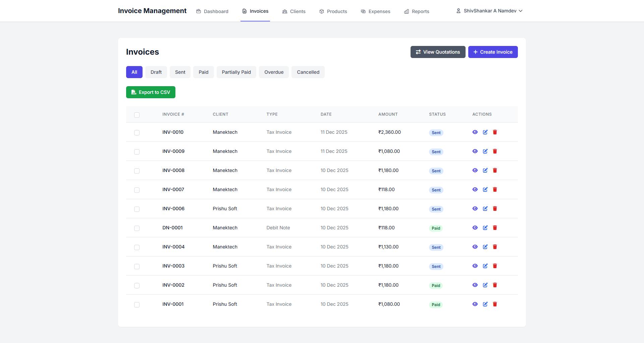Click the Paid status badge on INV-0001
Viewport: 644px width, 343px height.
(x=436, y=305)
